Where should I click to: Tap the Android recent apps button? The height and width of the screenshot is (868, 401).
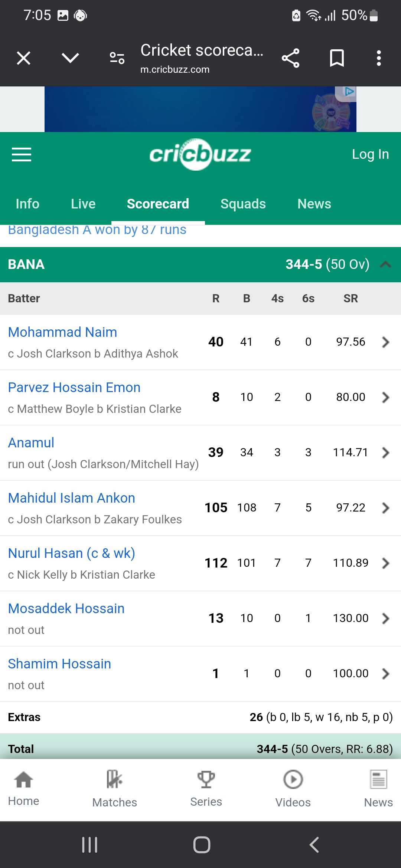coord(89,845)
